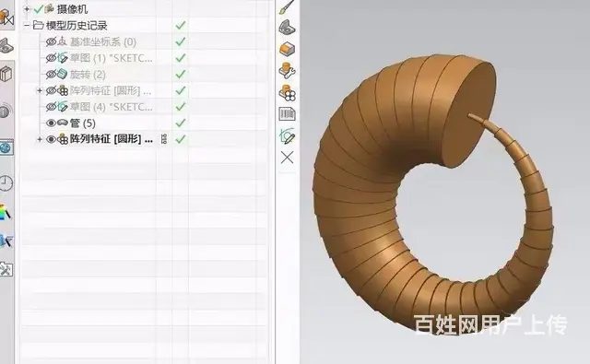Click the Sketch pencil toolbar icon
The width and height of the screenshot is (590, 364).
(287, 135)
